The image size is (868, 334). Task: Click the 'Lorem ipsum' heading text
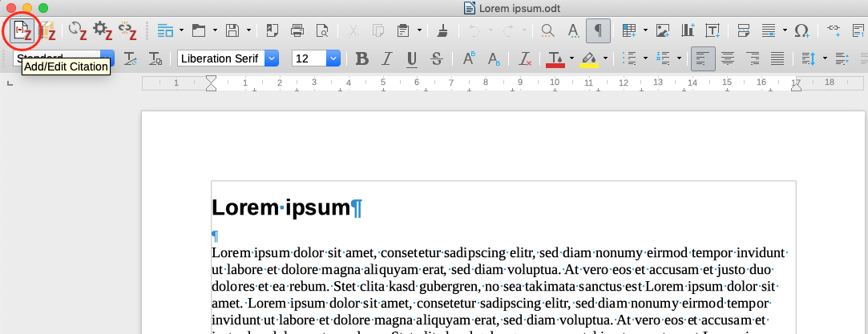(281, 207)
